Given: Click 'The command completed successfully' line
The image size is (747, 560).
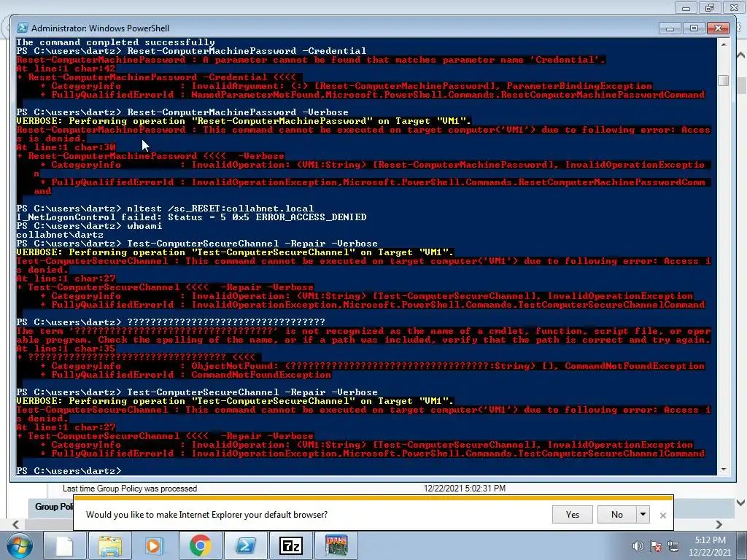Looking at the screenshot, I should click(115, 42).
